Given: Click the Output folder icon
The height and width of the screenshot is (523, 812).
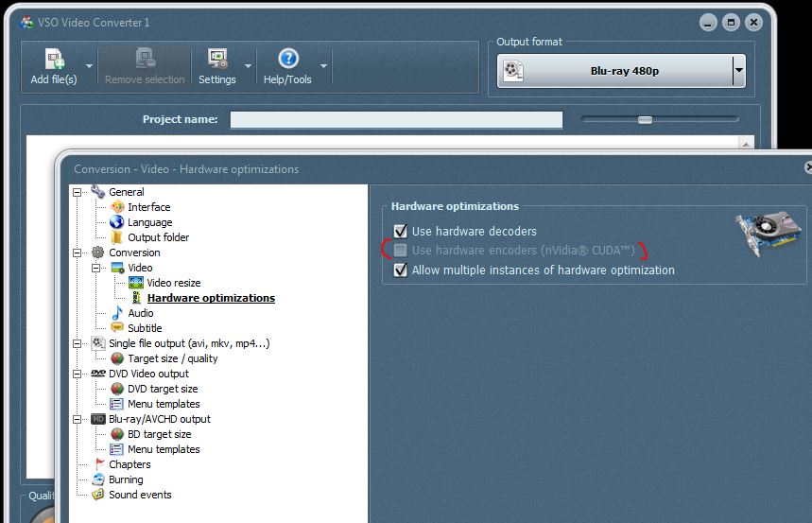Looking at the screenshot, I should tap(117, 236).
